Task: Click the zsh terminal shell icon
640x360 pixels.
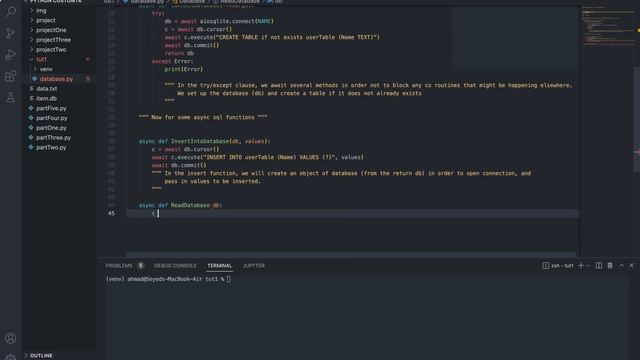Action: pyautogui.click(x=546, y=265)
